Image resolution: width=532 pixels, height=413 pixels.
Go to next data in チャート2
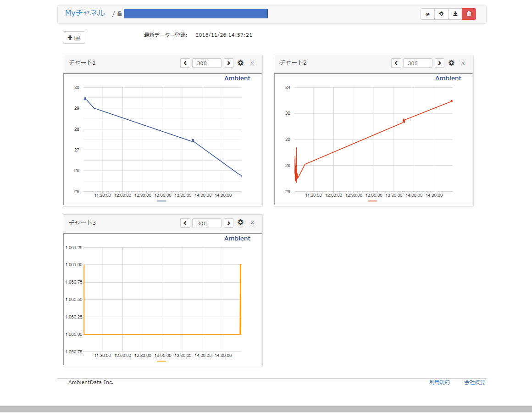[x=440, y=63]
